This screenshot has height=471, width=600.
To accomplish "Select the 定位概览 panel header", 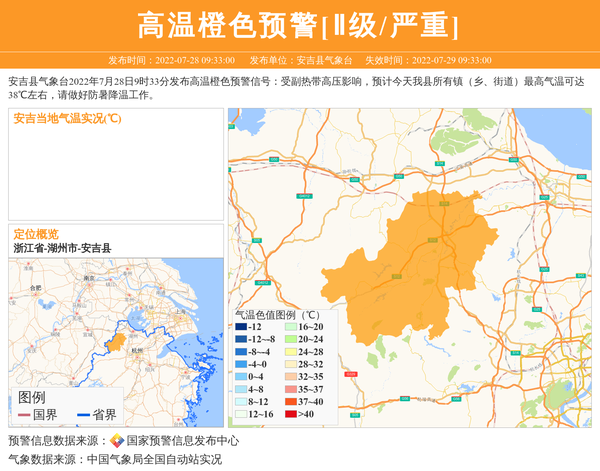I will (35, 233).
